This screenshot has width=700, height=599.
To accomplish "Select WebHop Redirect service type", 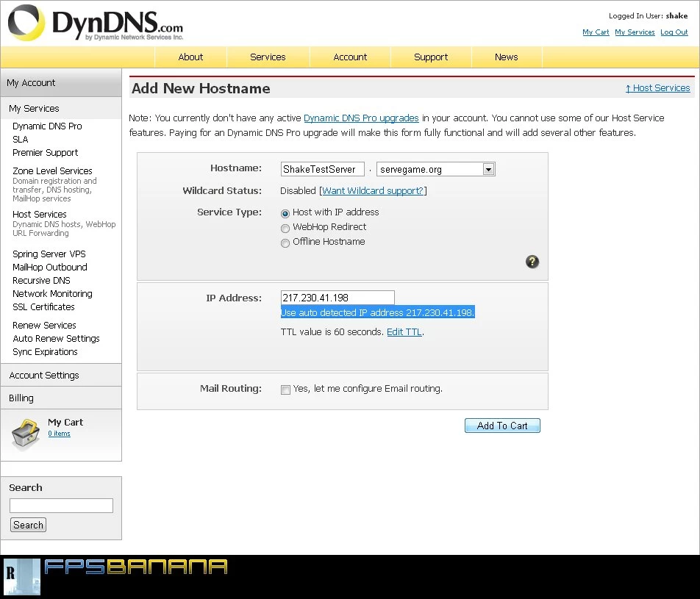I will pyautogui.click(x=285, y=228).
